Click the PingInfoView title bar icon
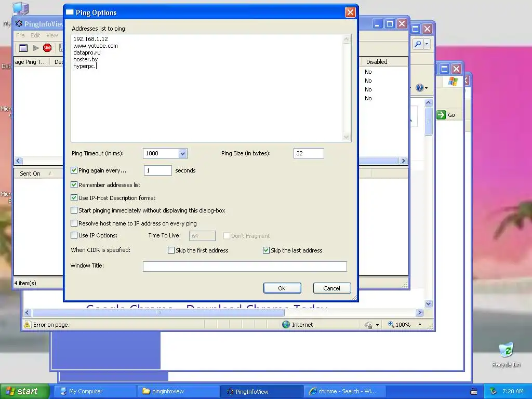Viewport: 532px width, 399px height. point(19,24)
